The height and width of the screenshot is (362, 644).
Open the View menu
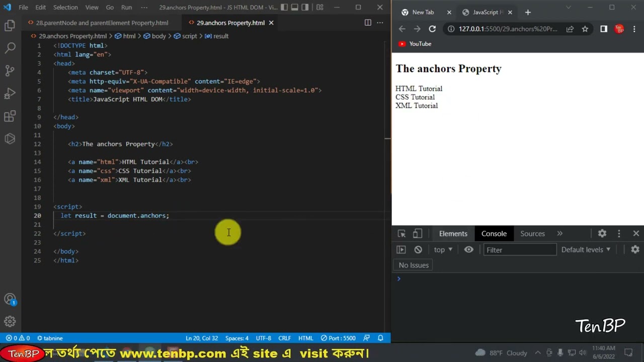(x=92, y=8)
